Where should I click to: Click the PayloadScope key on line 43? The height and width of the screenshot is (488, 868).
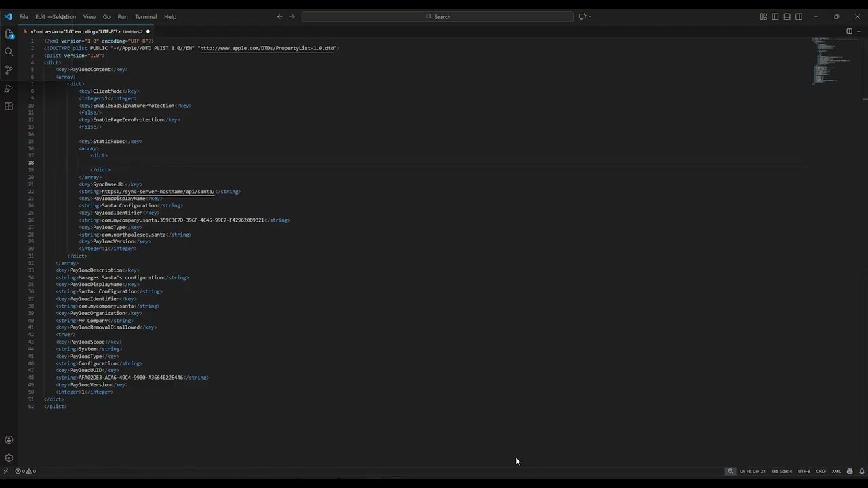click(87, 342)
